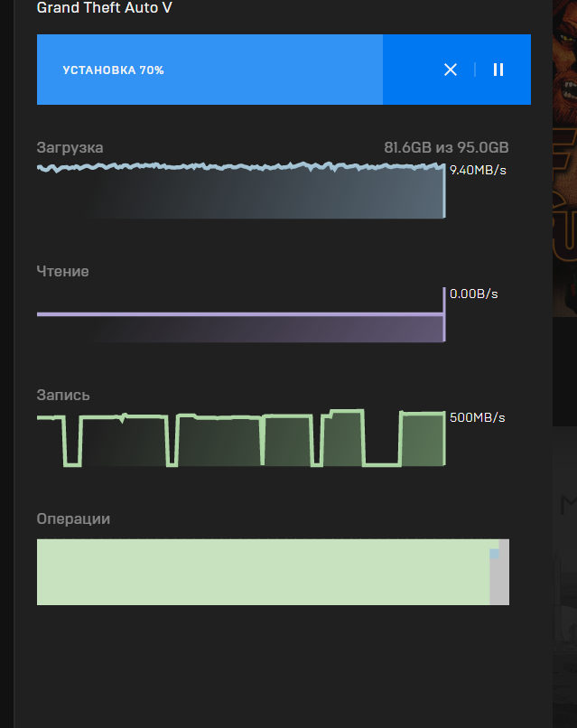577x728 pixels.
Task: Click the Grand Theft Auto V title
Action: pos(105,7)
